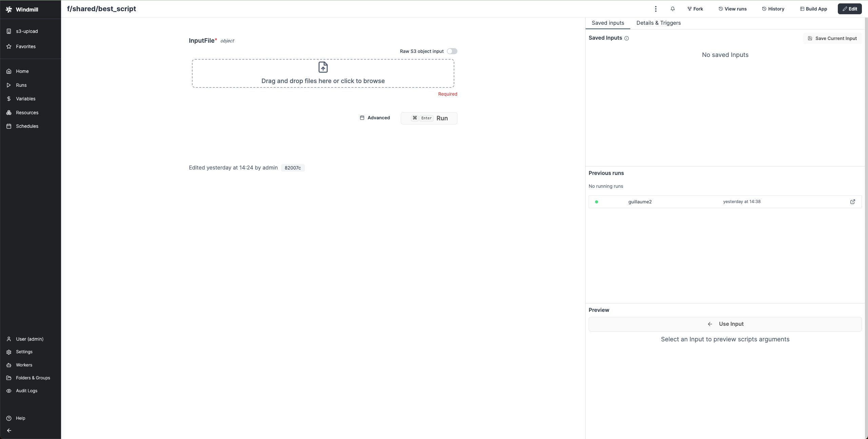Click the Windmill logo icon
This screenshot has height=439, width=868.
[x=9, y=9]
